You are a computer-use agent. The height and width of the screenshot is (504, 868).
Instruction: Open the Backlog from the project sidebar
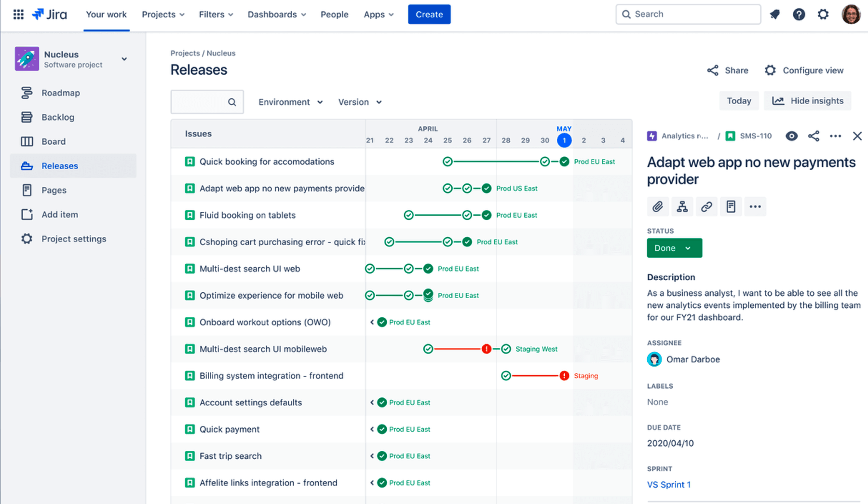tap(58, 117)
